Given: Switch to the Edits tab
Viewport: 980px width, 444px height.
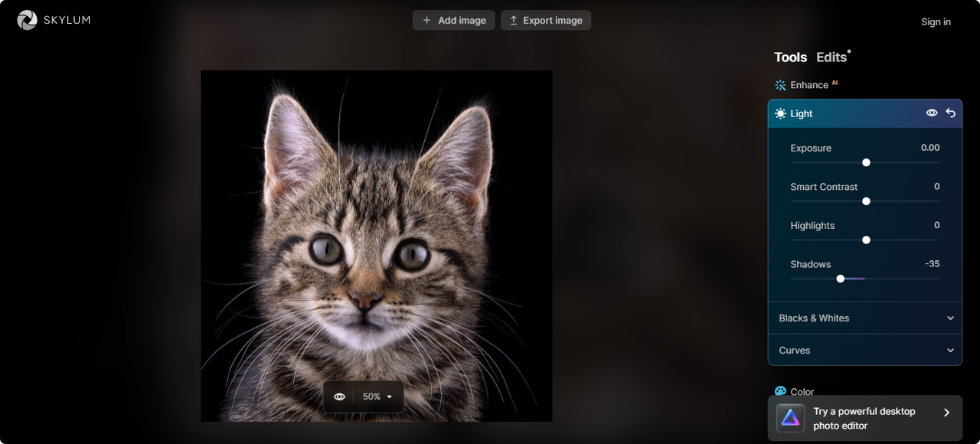Looking at the screenshot, I should 831,57.
